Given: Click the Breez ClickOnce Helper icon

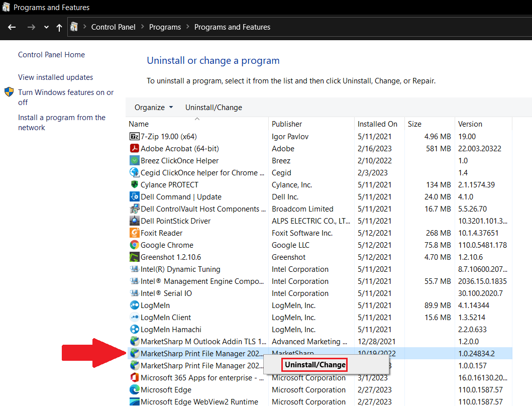Looking at the screenshot, I should coord(135,161).
